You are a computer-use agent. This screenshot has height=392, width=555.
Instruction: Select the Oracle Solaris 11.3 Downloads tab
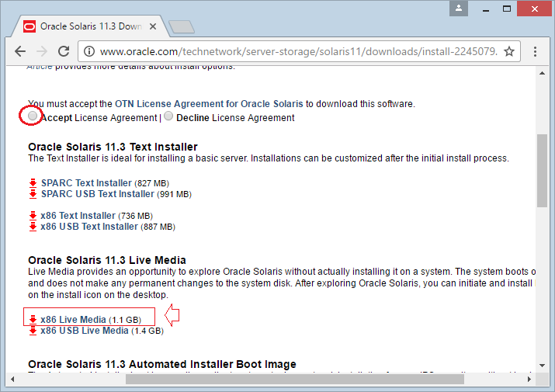[90, 26]
